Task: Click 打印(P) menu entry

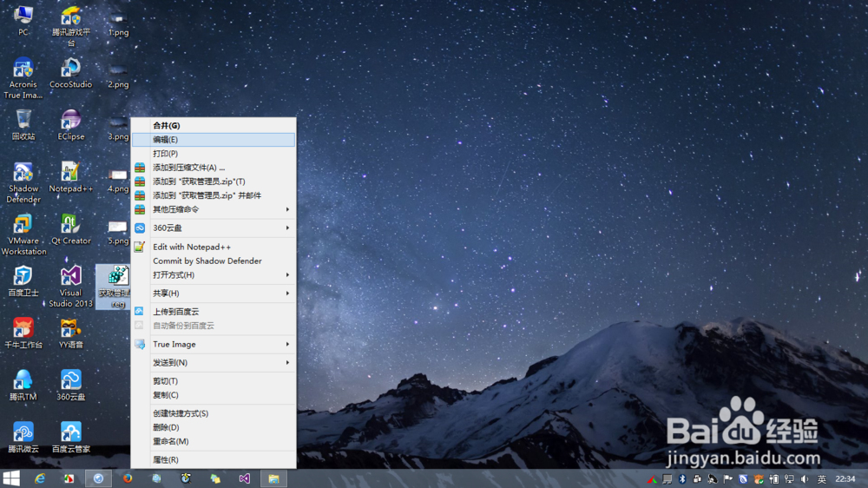Action: (214, 154)
